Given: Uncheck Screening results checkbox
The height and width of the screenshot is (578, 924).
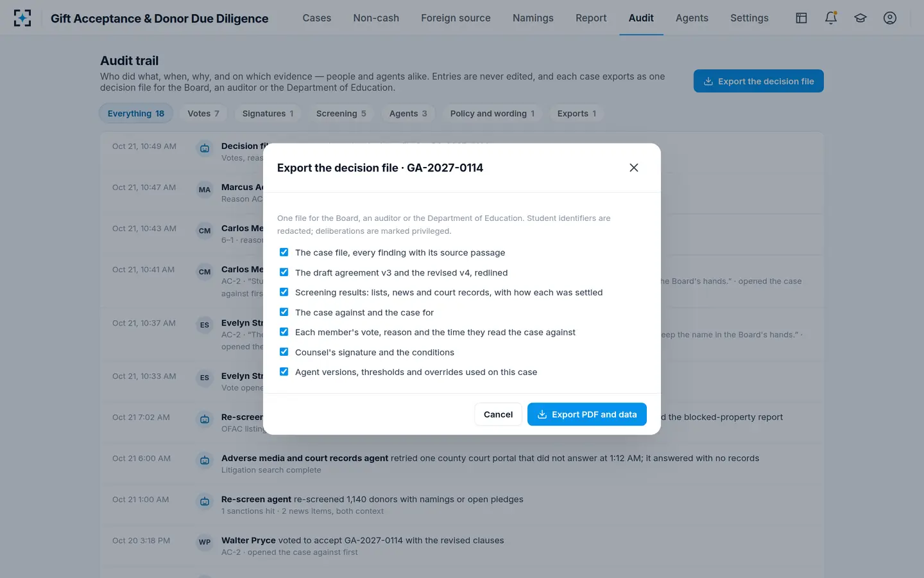Looking at the screenshot, I should 284,292.
